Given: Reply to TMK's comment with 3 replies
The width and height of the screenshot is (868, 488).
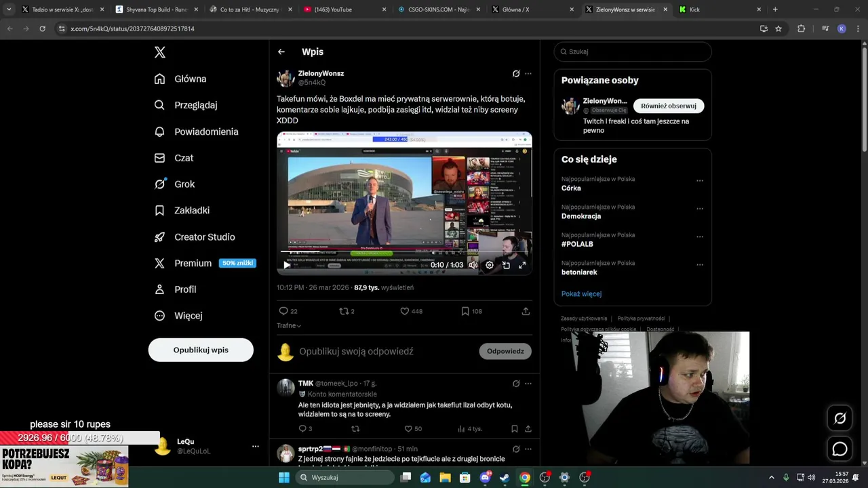Looking at the screenshot, I should pos(302,428).
